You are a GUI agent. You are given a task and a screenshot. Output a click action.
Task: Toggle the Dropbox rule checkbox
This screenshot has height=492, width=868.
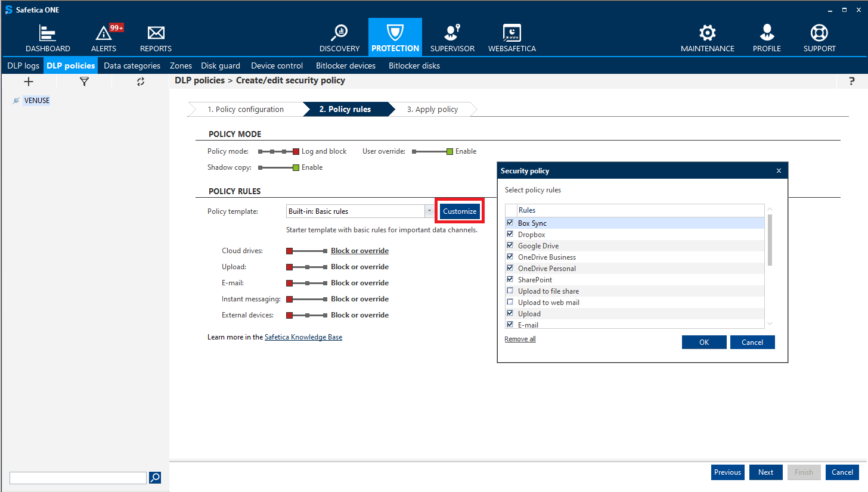(x=510, y=234)
